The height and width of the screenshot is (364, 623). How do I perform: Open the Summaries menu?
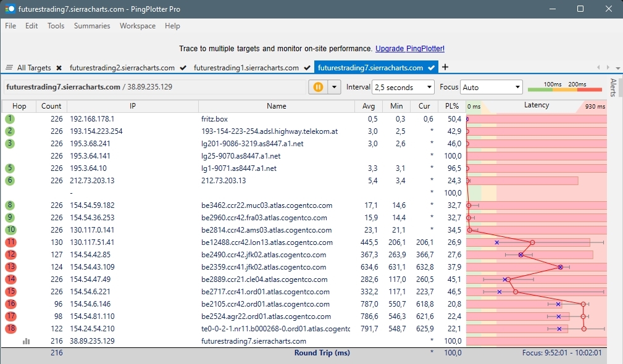(x=92, y=26)
